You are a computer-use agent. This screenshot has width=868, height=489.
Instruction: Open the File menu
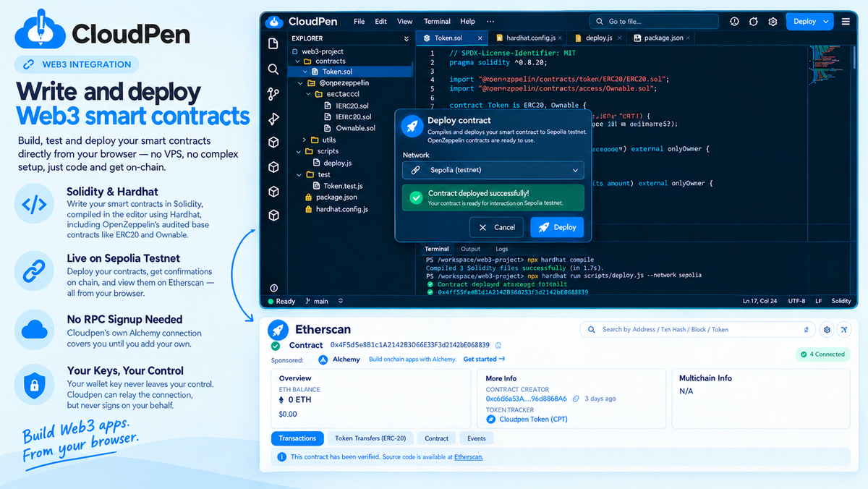[x=359, y=22]
